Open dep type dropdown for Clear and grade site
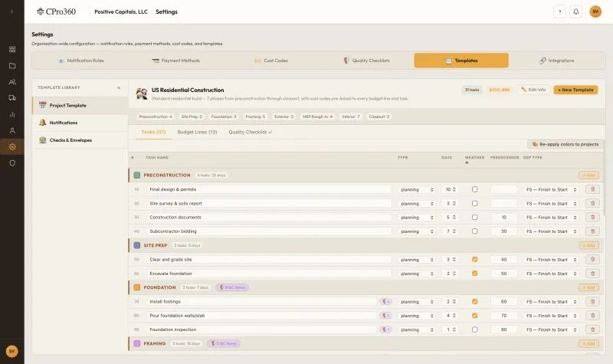 [x=551, y=260]
